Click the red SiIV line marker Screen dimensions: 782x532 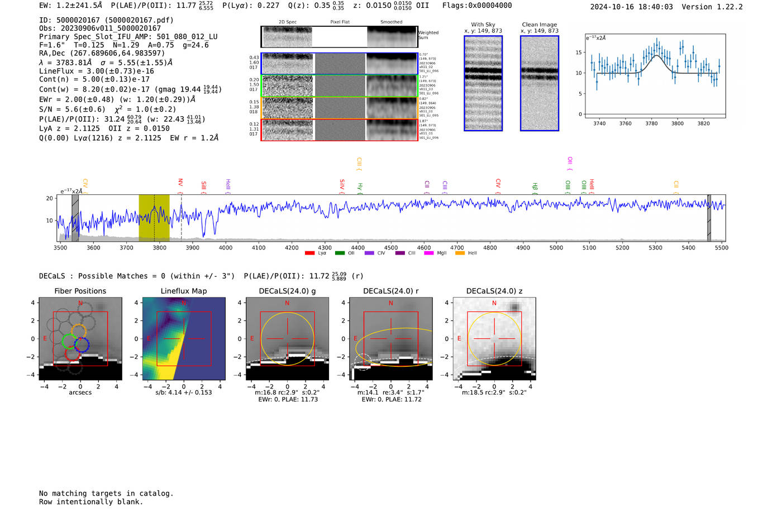tap(342, 185)
